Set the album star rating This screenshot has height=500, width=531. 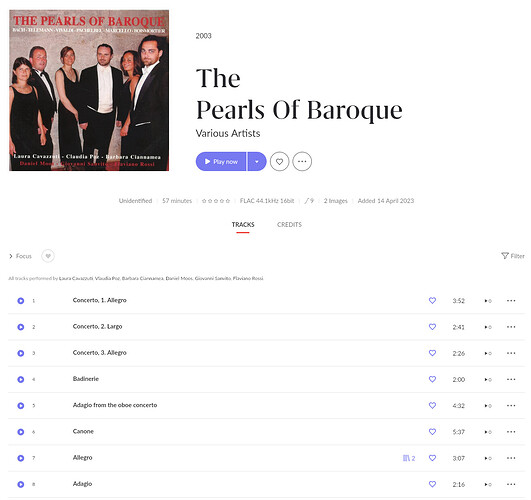coord(216,201)
